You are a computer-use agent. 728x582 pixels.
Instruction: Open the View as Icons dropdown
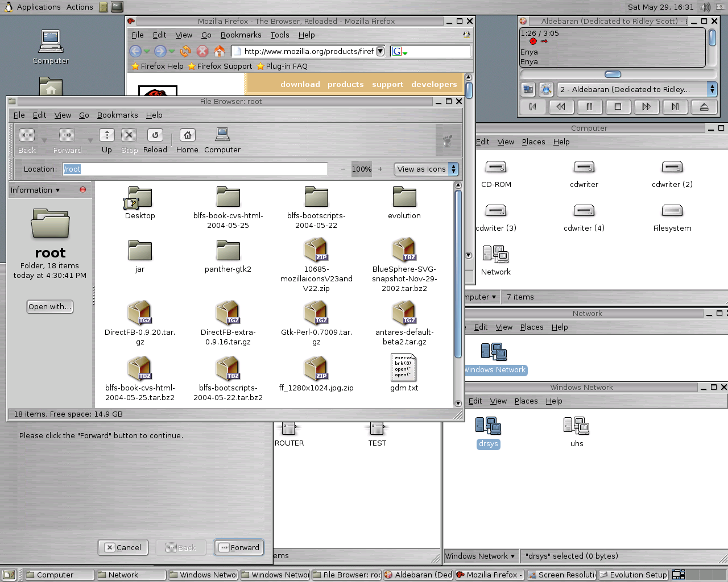(426, 169)
